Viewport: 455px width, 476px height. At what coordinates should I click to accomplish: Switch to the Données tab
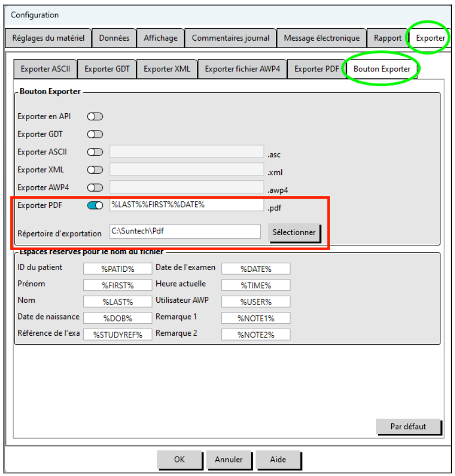pyautogui.click(x=114, y=38)
